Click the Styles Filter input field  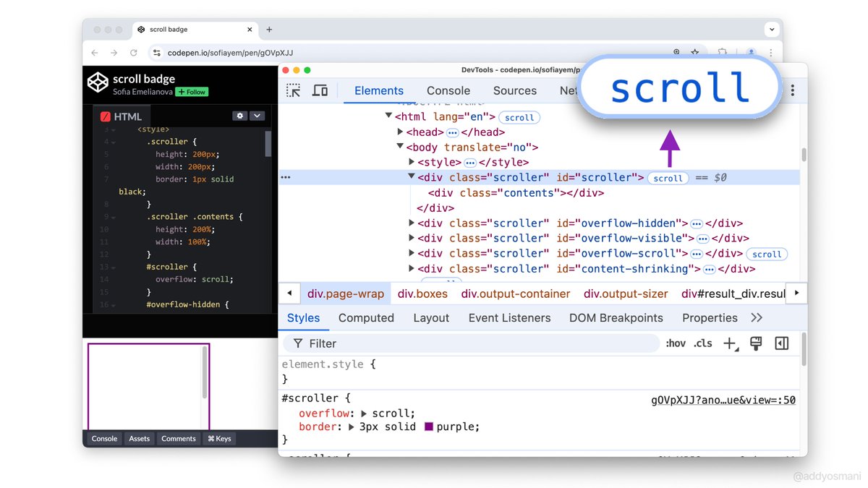[471, 343]
